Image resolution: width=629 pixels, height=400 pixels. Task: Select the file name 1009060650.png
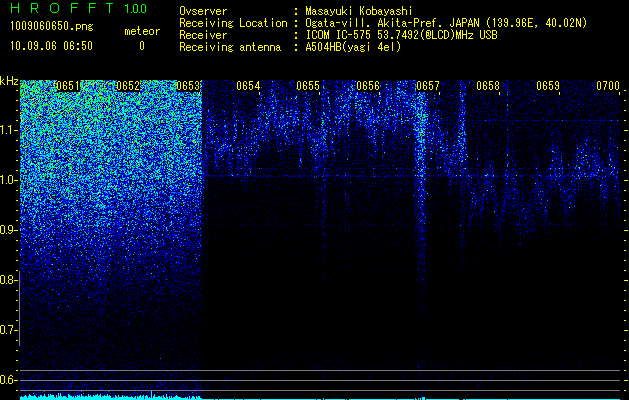point(51,26)
